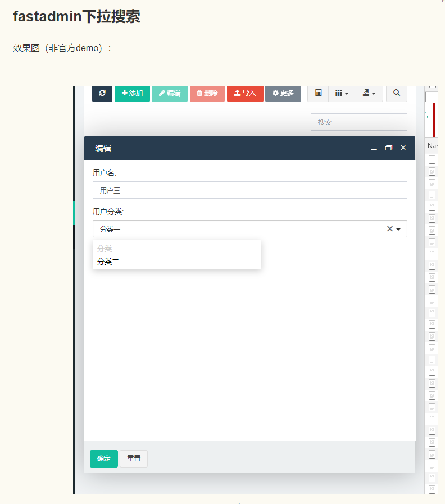Viewport: 445px width, 504px height.
Task: Click the 用户分类 select box
Action: [x=250, y=229]
